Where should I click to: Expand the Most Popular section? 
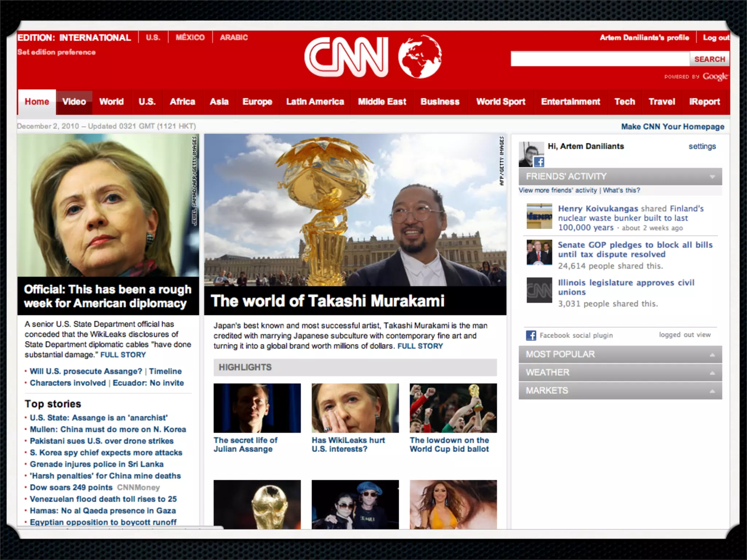pyautogui.click(x=712, y=355)
